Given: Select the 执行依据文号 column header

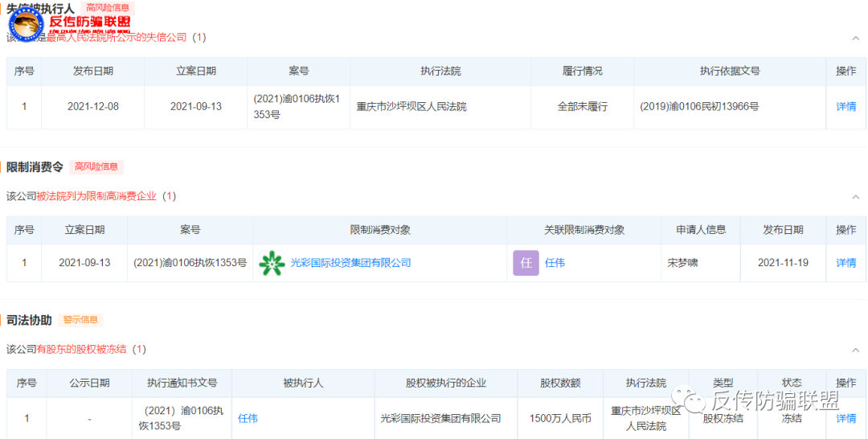Looking at the screenshot, I should (730, 72).
